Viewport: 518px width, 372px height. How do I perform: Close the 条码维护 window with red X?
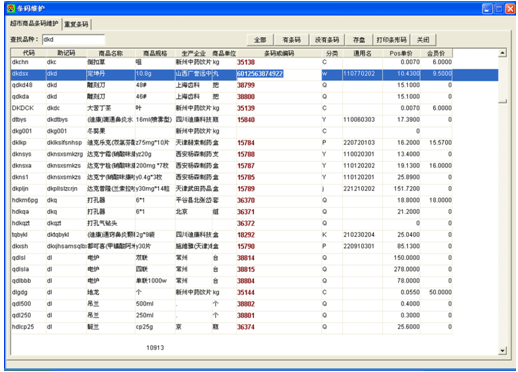(510, 9)
